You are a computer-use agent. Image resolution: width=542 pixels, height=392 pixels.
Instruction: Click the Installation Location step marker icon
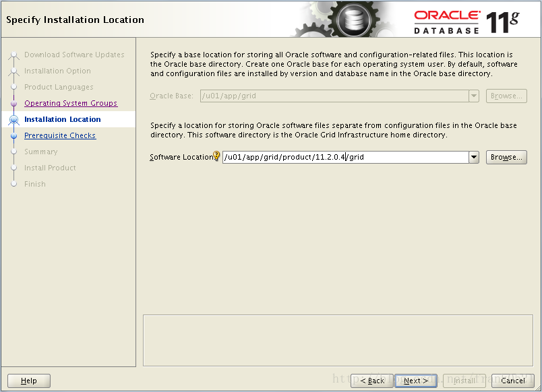[x=14, y=119]
